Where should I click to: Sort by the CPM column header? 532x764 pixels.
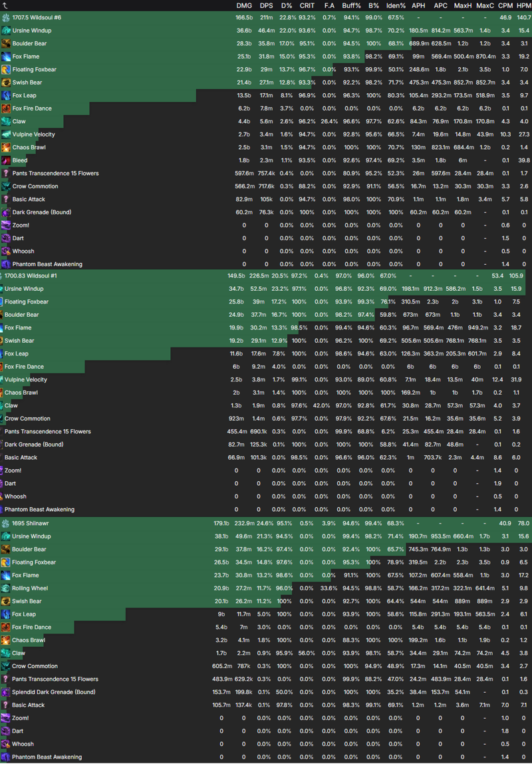(x=505, y=6)
